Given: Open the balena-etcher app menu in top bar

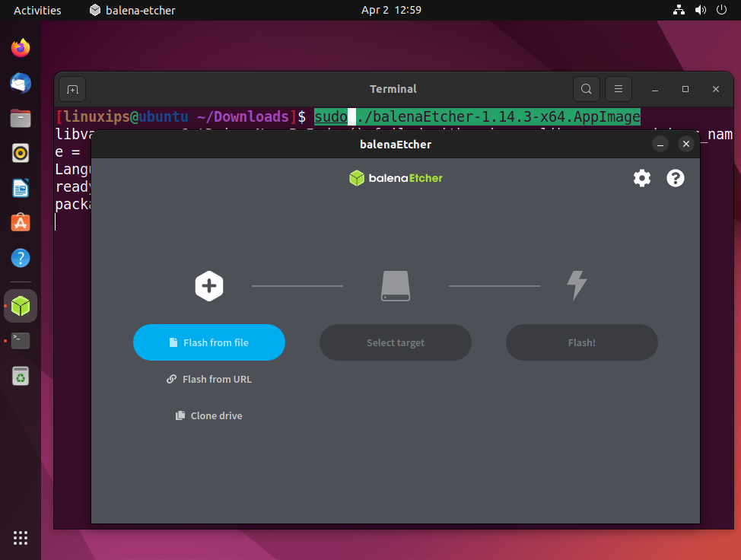Looking at the screenshot, I should tap(132, 10).
